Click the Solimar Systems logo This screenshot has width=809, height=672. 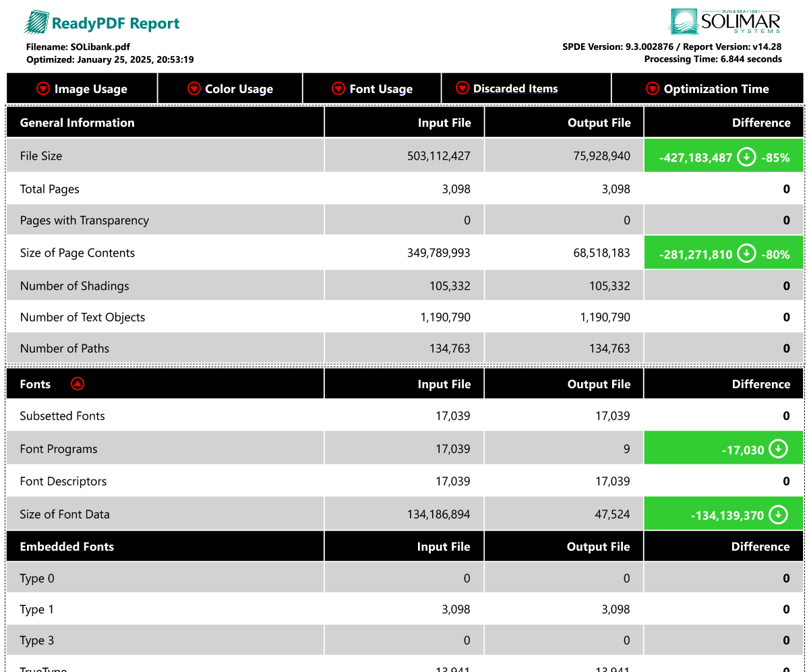click(x=725, y=22)
